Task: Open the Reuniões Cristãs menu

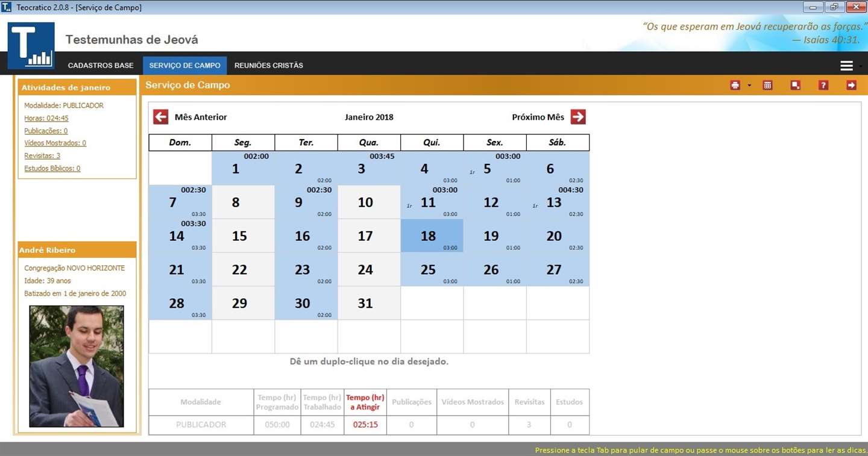Action: pyautogui.click(x=269, y=66)
